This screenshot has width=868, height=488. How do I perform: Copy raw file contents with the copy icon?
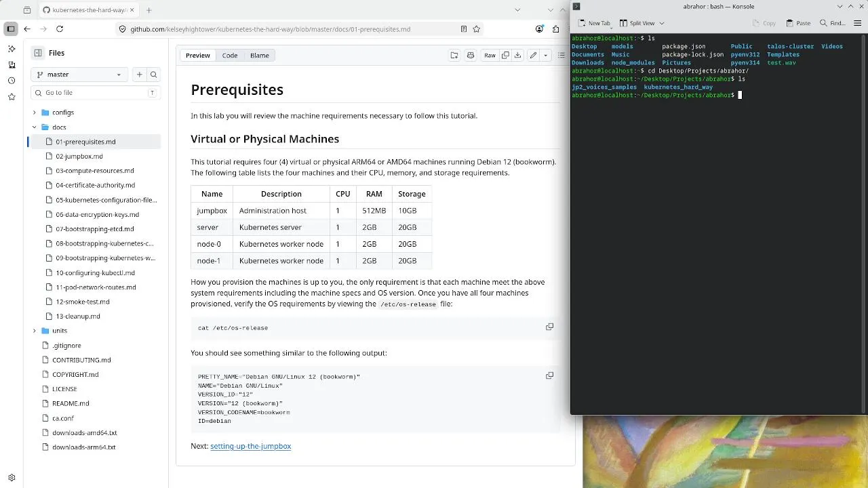[505, 56]
